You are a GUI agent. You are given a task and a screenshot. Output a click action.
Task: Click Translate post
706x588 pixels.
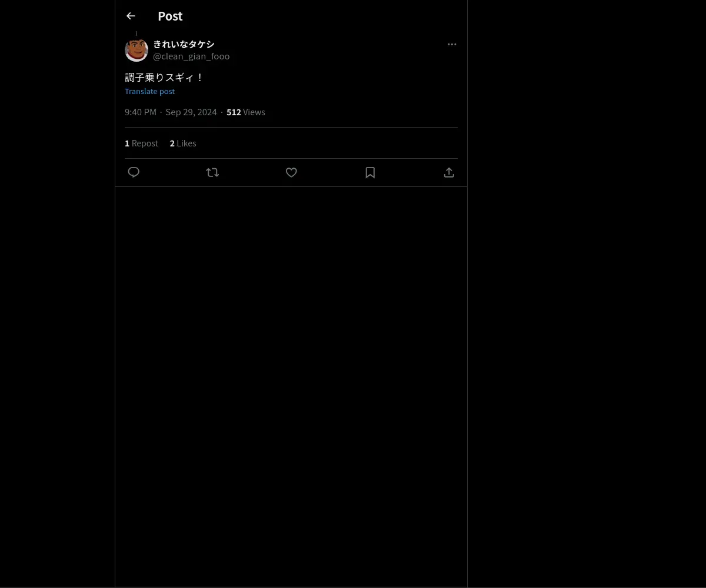pos(149,91)
